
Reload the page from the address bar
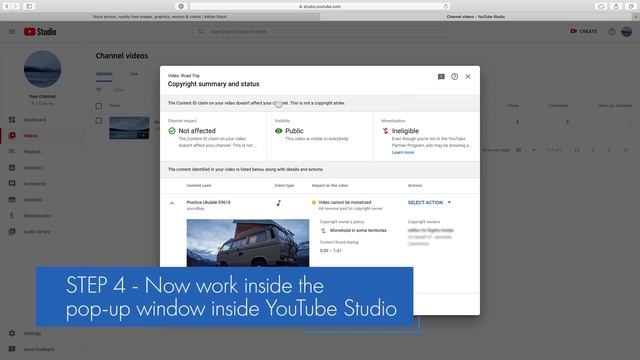pyautogui.click(x=446, y=6)
